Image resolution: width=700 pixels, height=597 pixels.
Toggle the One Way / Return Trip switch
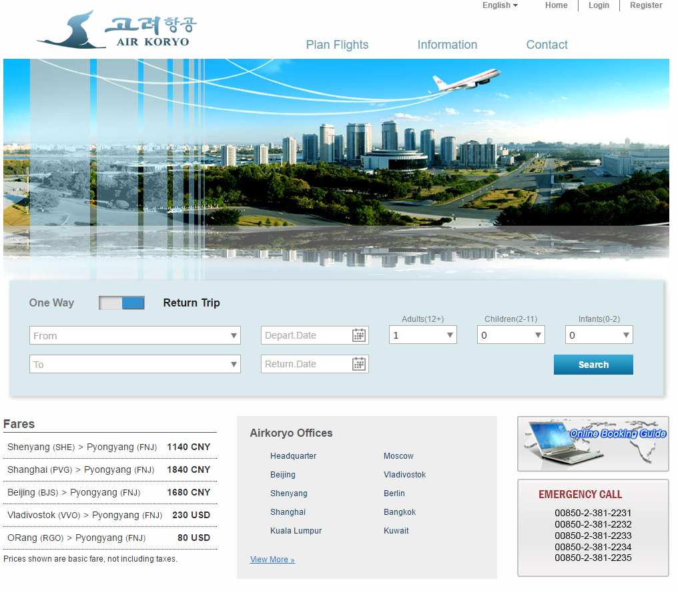point(121,303)
